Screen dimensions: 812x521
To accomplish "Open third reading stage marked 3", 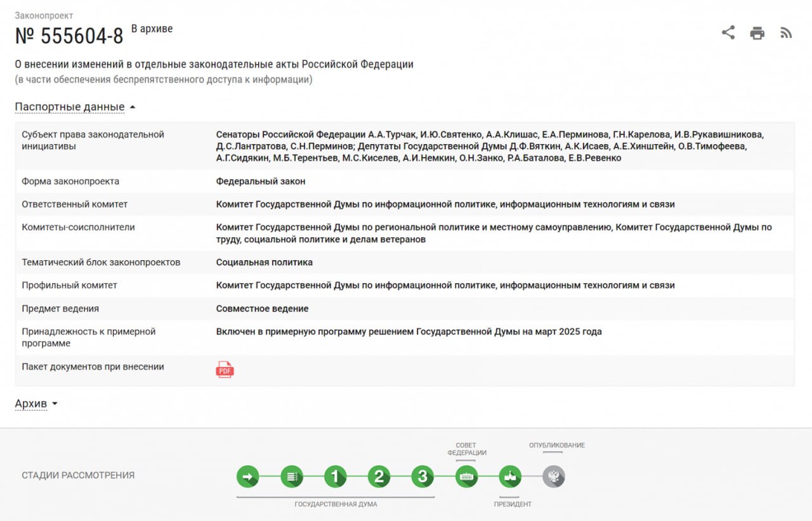I will [422, 476].
